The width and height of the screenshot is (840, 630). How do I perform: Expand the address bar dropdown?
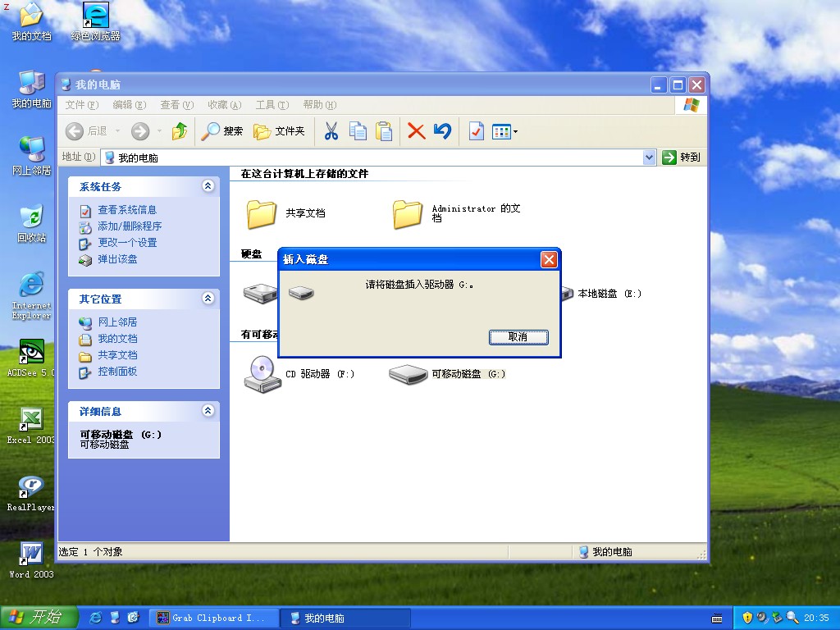650,157
